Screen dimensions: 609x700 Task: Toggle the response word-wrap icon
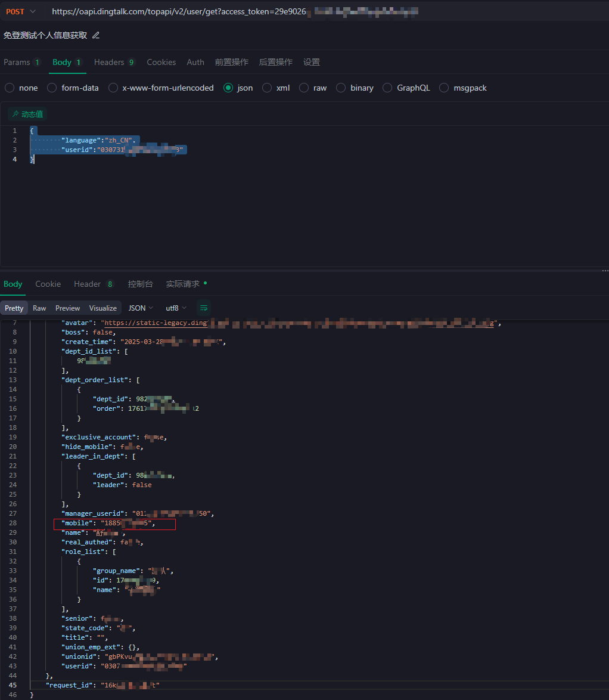[x=204, y=308]
